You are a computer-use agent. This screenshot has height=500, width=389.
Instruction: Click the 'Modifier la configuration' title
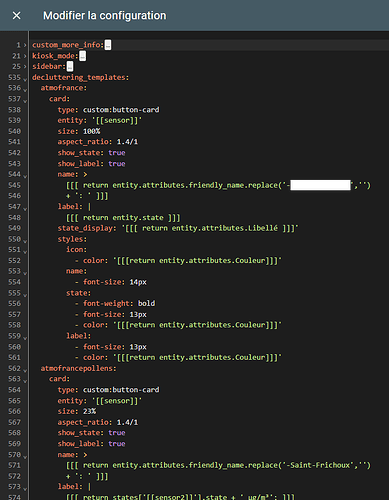[104, 15]
